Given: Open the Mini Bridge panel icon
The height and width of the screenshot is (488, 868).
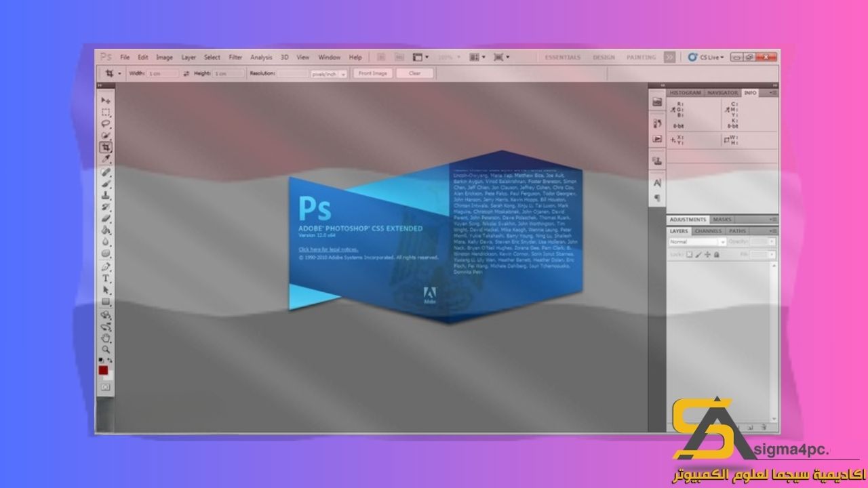Looking at the screenshot, I should (x=656, y=102).
